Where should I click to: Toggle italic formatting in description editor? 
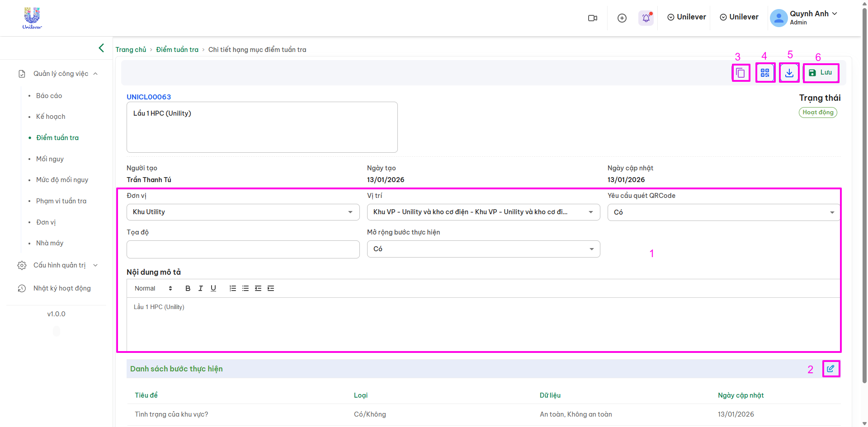tap(200, 288)
